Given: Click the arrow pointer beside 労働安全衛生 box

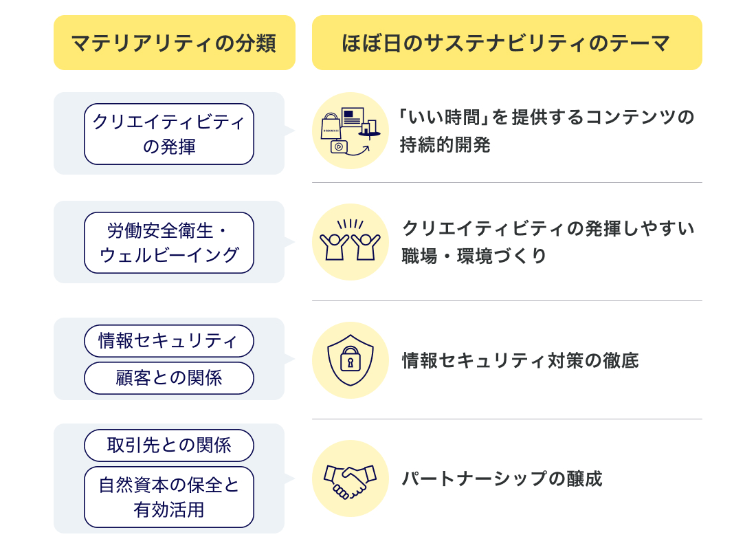Looking at the screenshot, I should pos(290,242).
